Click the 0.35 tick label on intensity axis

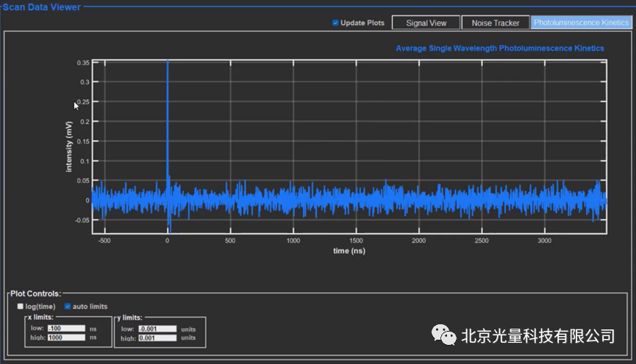(x=83, y=63)
